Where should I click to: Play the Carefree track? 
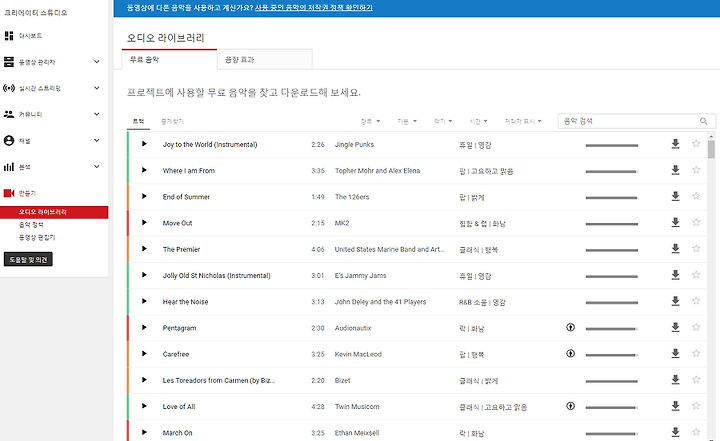coord(144,353)
